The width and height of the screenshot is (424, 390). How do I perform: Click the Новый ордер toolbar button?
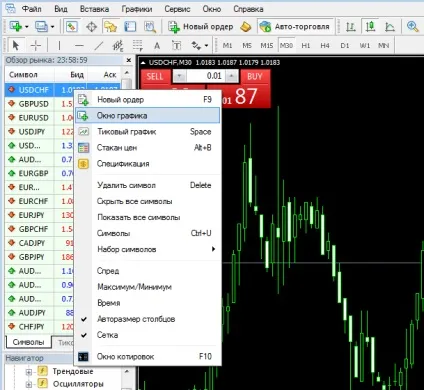coord(200,27)
